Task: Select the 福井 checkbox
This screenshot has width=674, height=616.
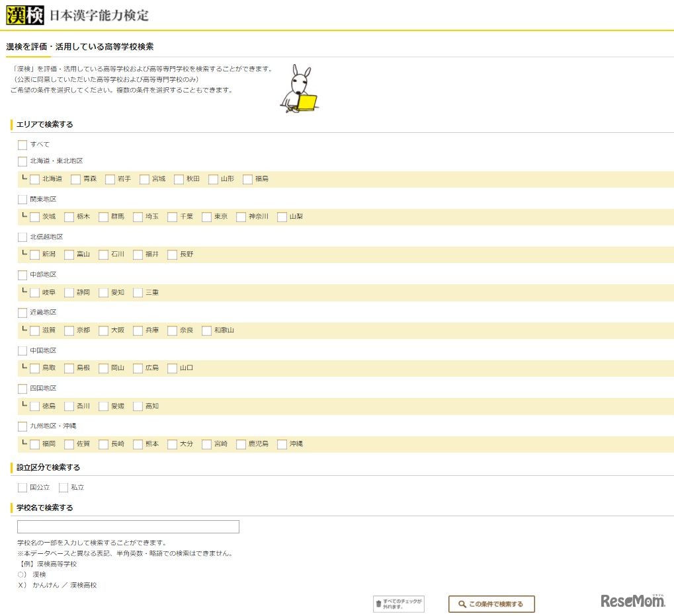Action: click(138, 254)
